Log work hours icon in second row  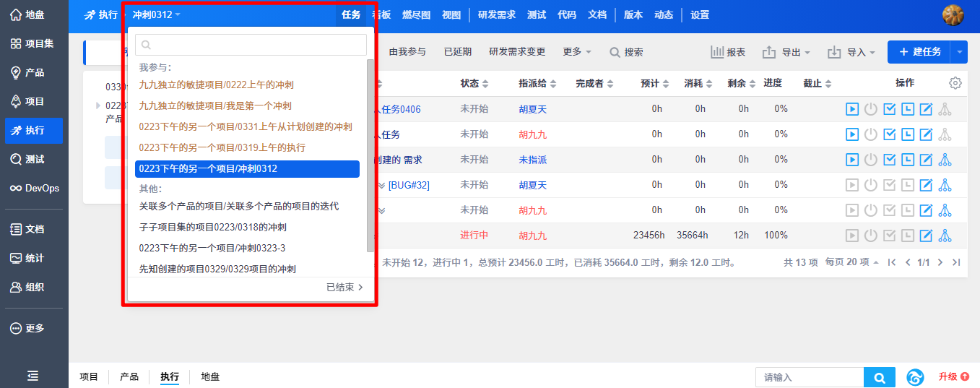pos(908,134)
